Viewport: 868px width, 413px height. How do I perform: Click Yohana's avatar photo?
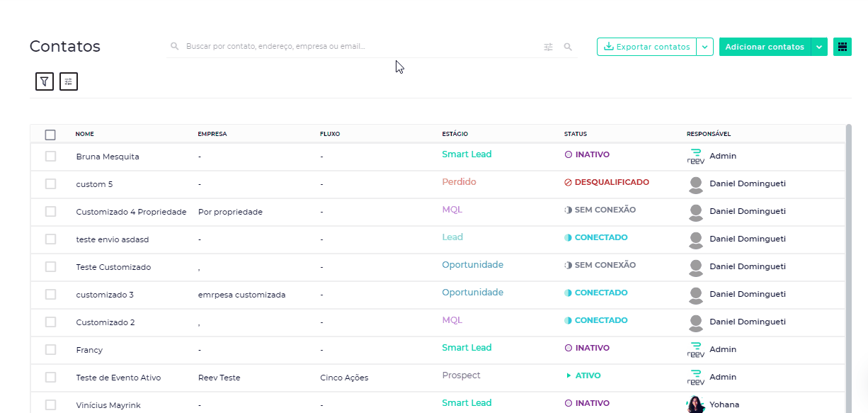(696, 404)
